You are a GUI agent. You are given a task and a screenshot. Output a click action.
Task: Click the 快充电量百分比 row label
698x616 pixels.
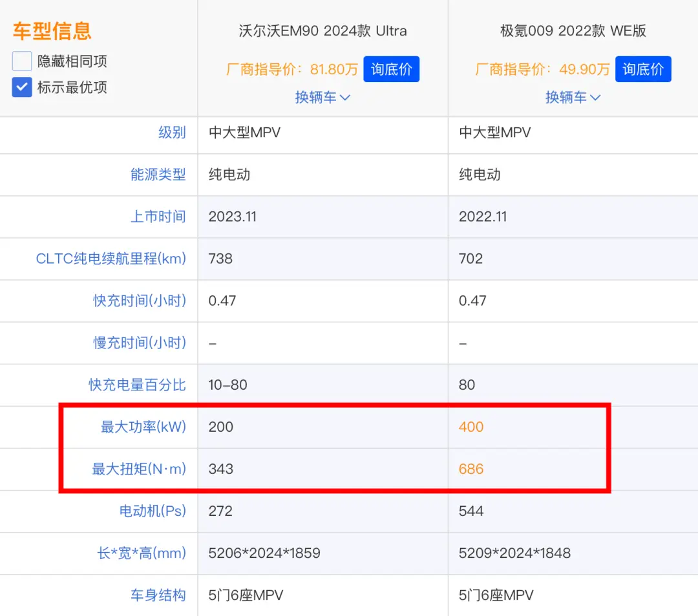tap(137, 385)
